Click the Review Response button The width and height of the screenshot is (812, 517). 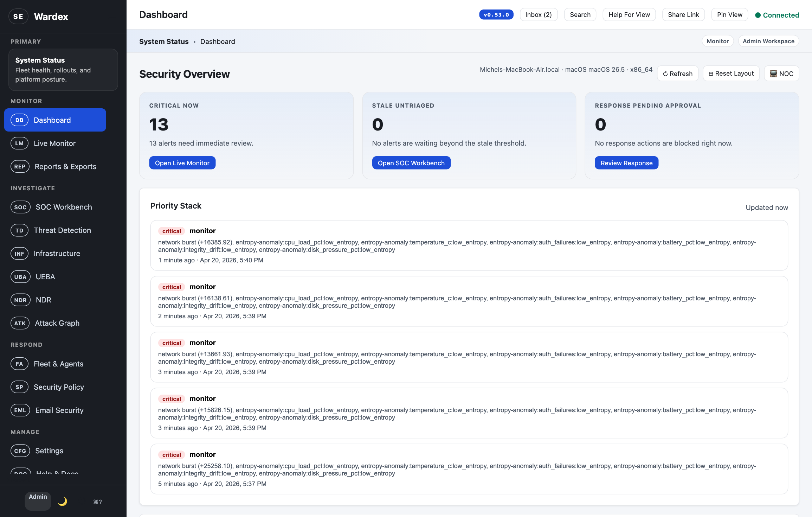[626, 163]
